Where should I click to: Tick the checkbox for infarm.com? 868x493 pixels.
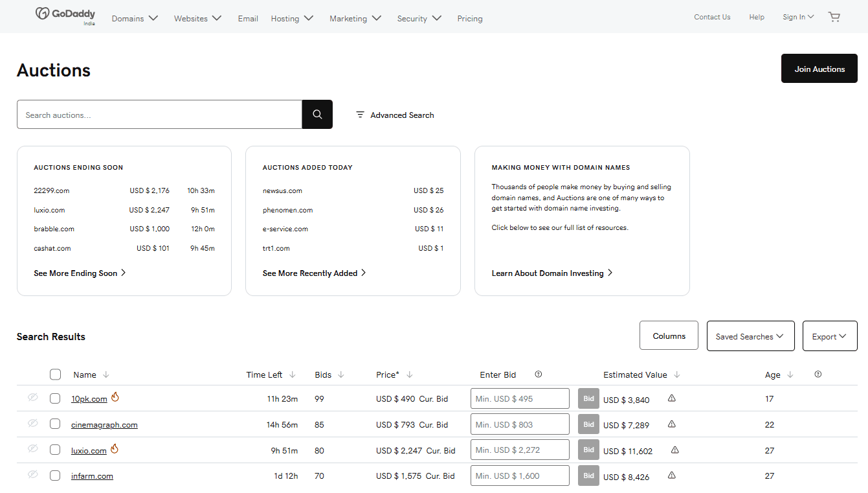55,476
